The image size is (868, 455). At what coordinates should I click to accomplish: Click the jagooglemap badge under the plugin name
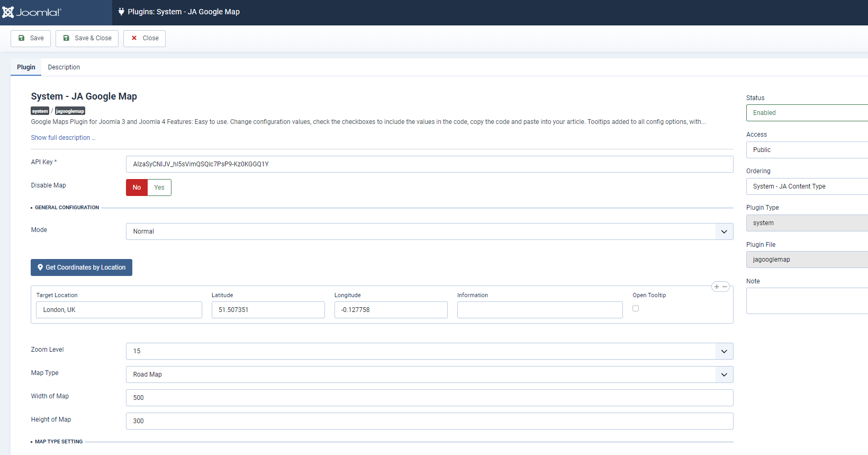70,111
